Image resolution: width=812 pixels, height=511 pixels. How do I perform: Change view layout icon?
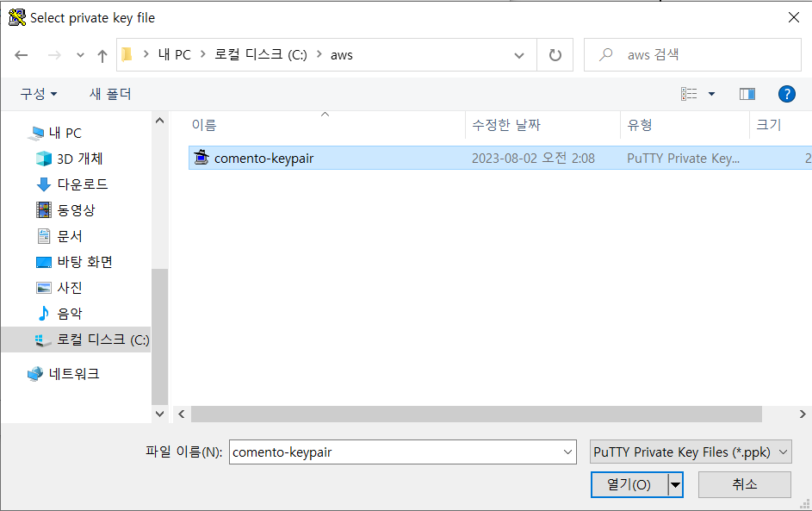tap(689, 94)
